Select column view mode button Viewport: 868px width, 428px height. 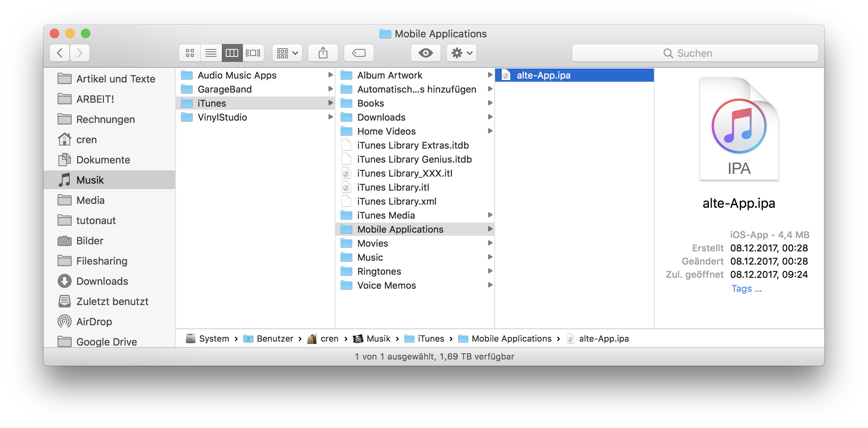232,53
